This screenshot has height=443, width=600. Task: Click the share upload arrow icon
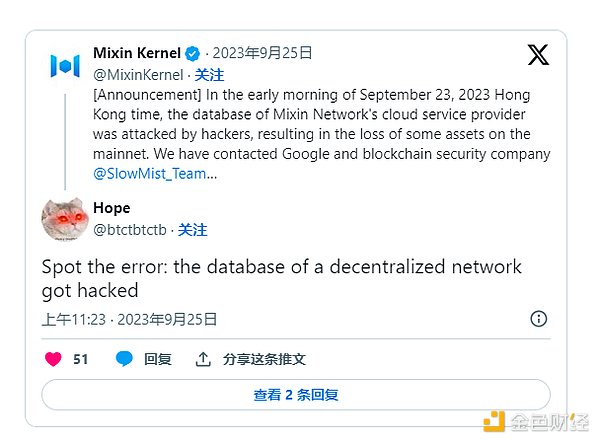[x=203, y=359]
